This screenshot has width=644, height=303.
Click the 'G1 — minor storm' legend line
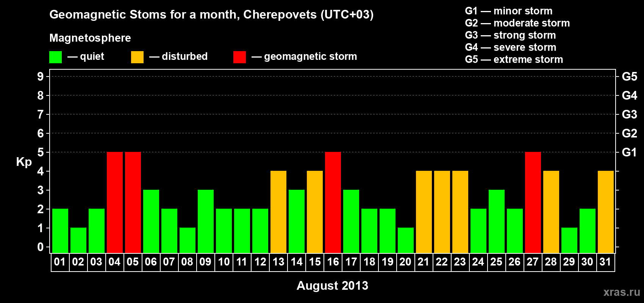[x=509, y=11]
